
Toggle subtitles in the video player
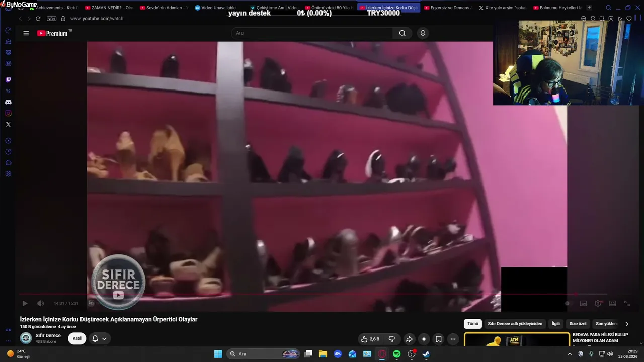(x=584, y=303)
